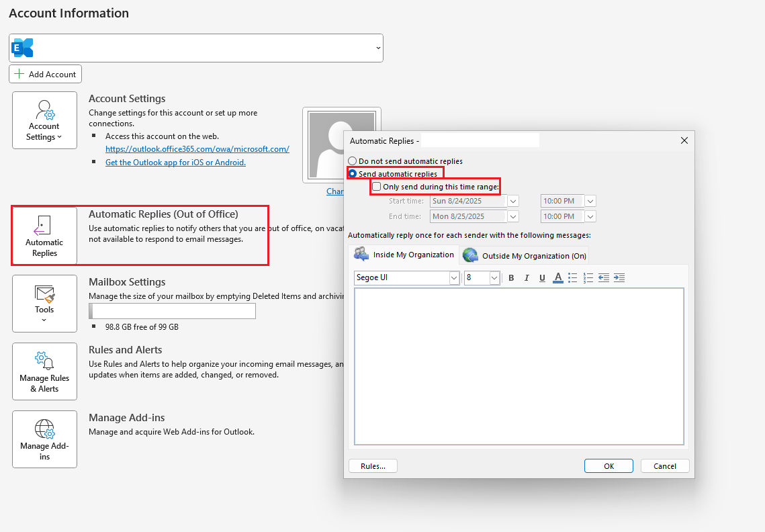Open the font color picker
Viewport: 765px width, 532px height.
(558, 277)
